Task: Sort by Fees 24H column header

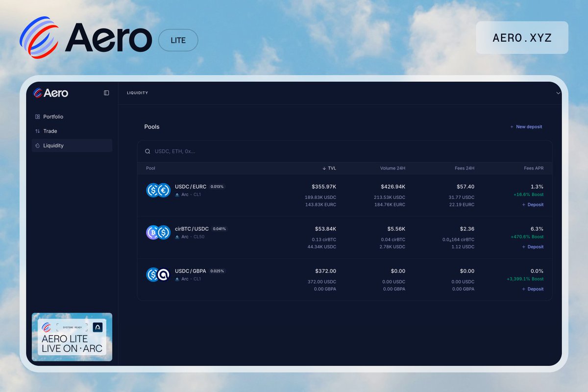Action: click(x=465, y=168)
